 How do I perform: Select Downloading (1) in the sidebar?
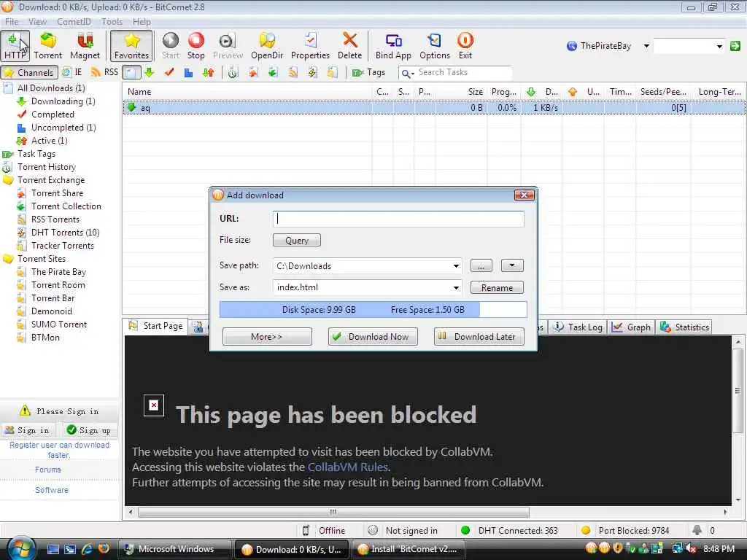[x=63, y=101]
